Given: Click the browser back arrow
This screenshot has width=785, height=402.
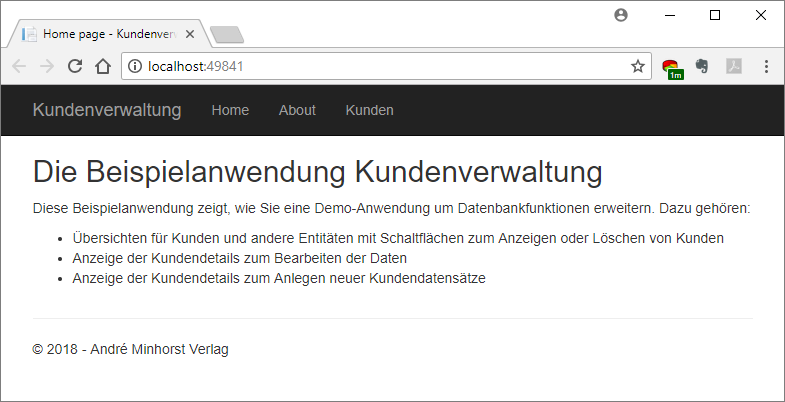Looking at the screenshot, I should pos(19,66).
